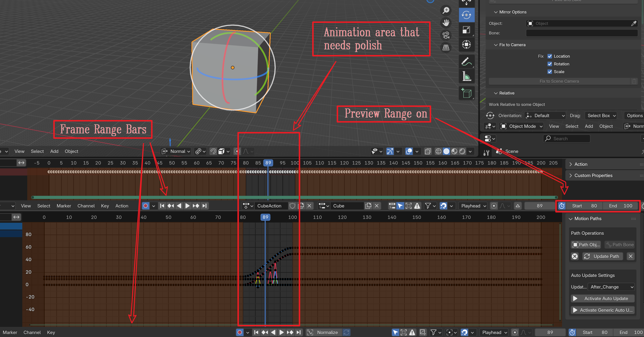Viewport: 644px width, 337px height.
Task: Toggle the camera view gizmo icon
Action: 446,35
